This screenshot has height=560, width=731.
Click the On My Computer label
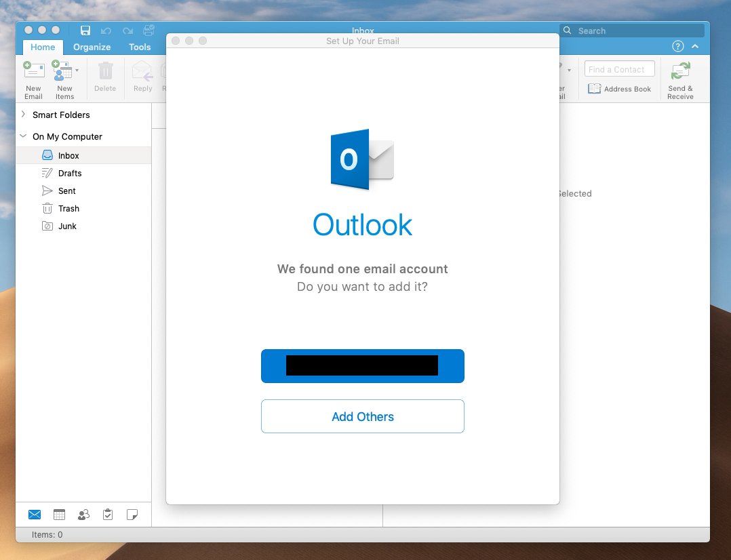point(67,137)
